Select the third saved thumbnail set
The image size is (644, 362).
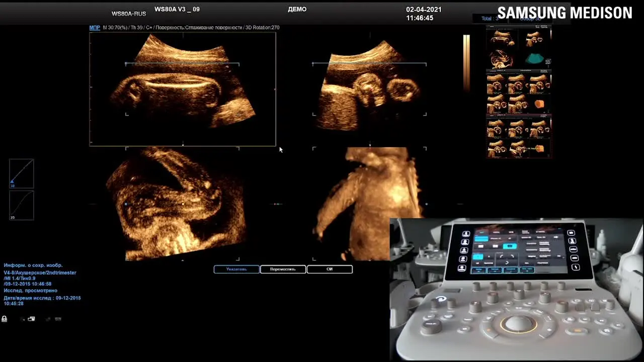(x=519, y=136)
